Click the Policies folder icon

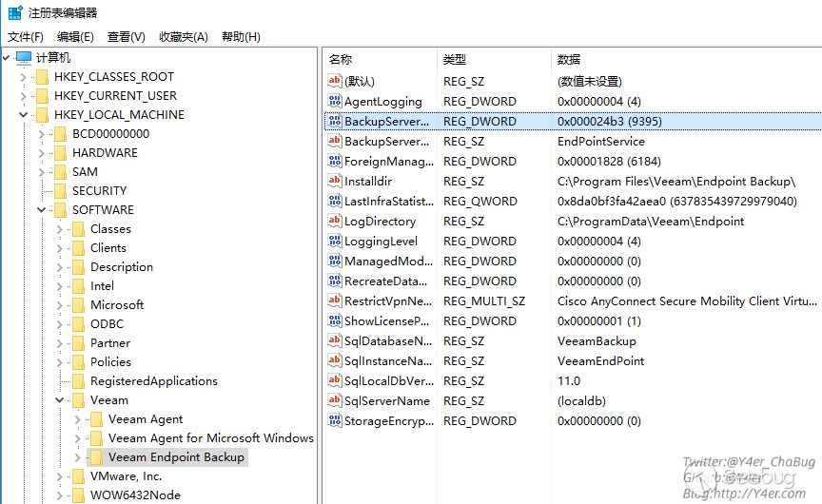click(79, 362)
